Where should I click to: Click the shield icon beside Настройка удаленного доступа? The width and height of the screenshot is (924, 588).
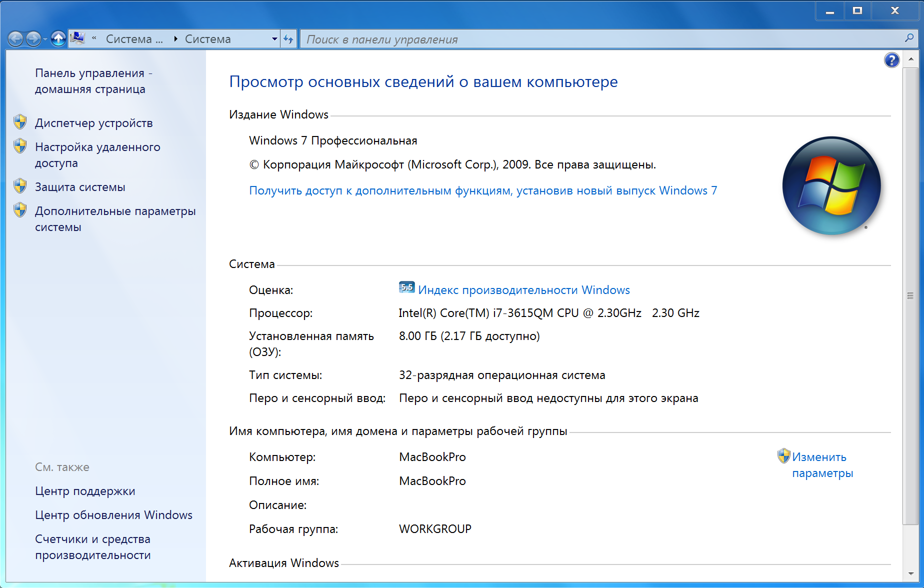tap(20, 146)
